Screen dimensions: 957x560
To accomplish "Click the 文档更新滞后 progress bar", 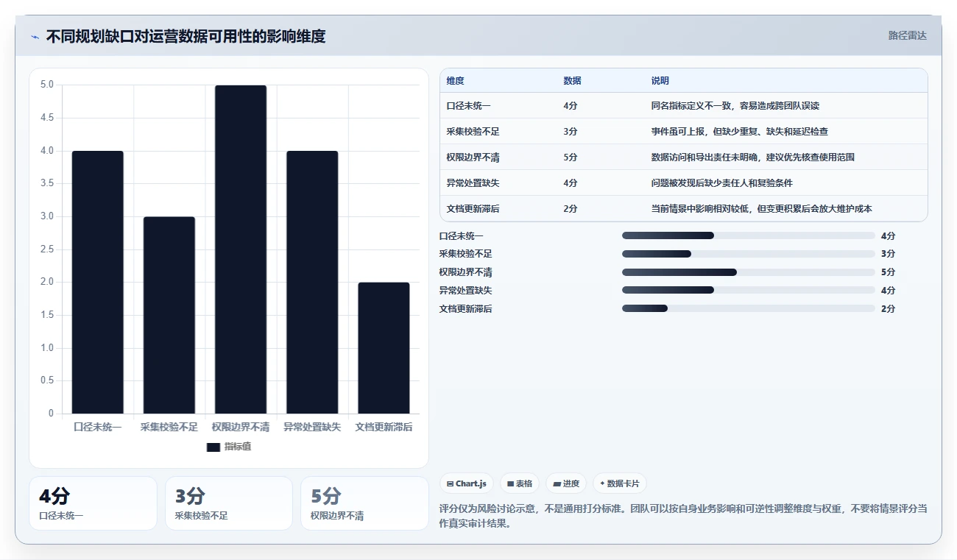I will [x=748, y=308].
